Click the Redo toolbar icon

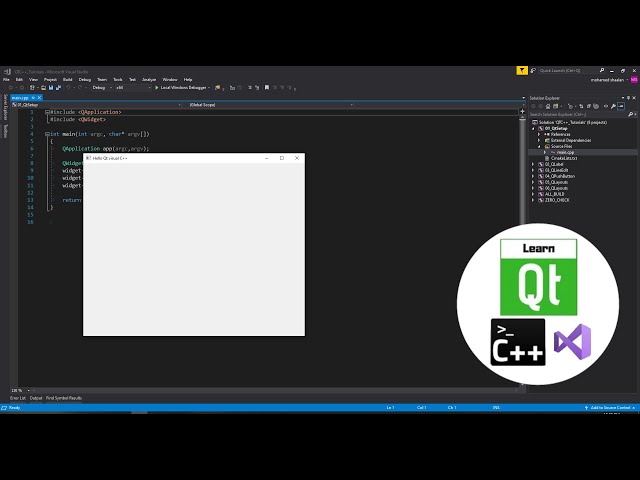pyautogui.click(x=80, y=88)
